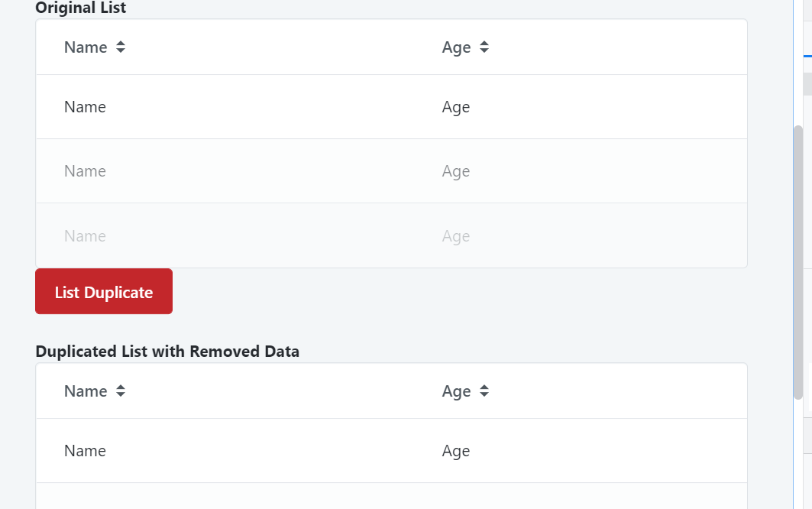Click the Name cell in the Duplicated List
The height and width of the screenshot is (509, 812).
pyautogui.click(x=85, y=451)
